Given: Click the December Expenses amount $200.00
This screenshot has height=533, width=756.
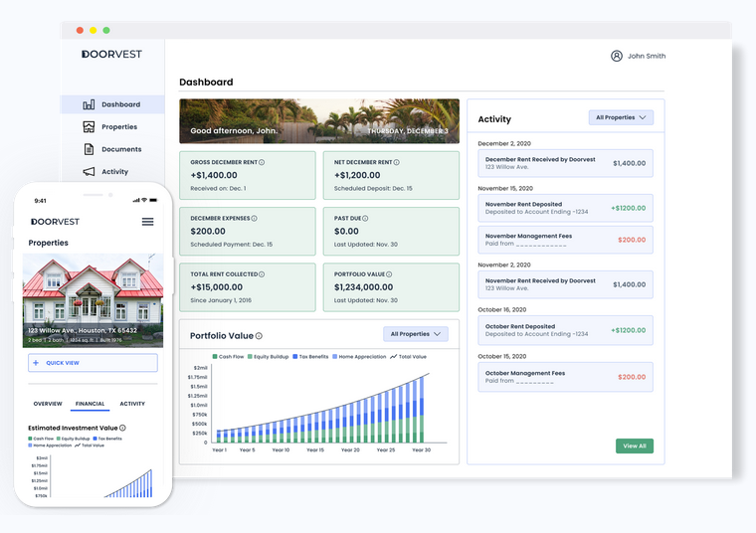Looking at the screenshot, I should 208,232.
